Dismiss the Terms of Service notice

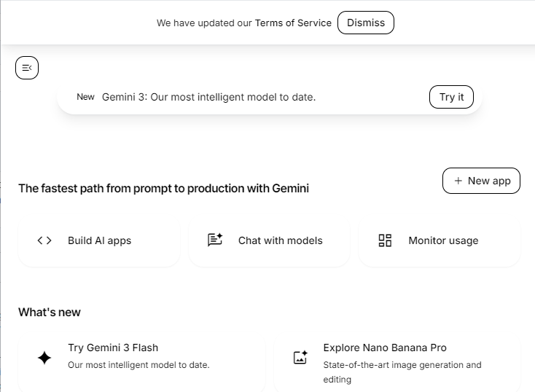(366, 23)
